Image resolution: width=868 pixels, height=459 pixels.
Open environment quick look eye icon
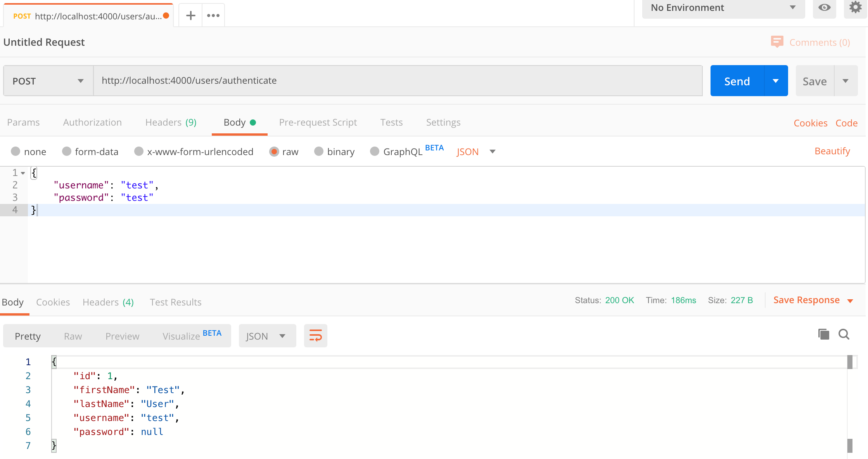click(x=824, y=8)
